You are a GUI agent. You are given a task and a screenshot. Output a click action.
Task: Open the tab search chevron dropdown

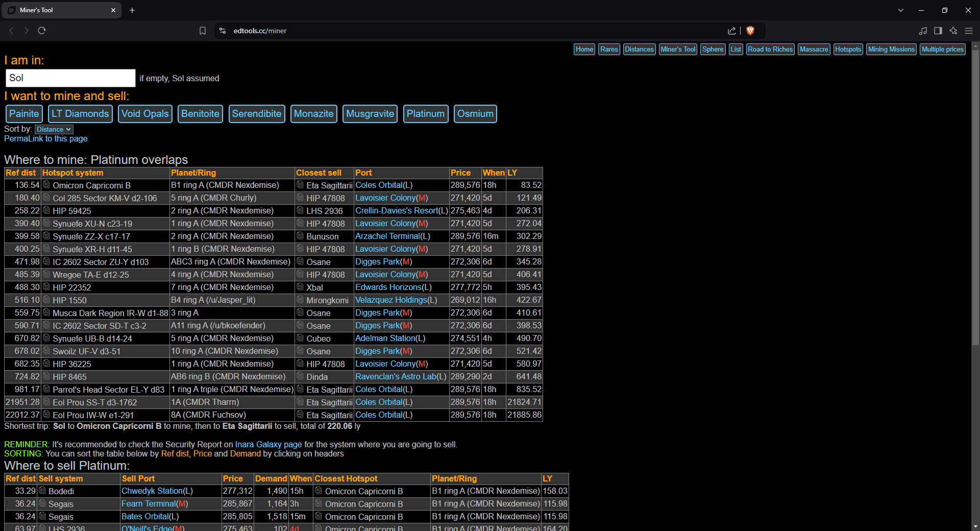[900, 10]
